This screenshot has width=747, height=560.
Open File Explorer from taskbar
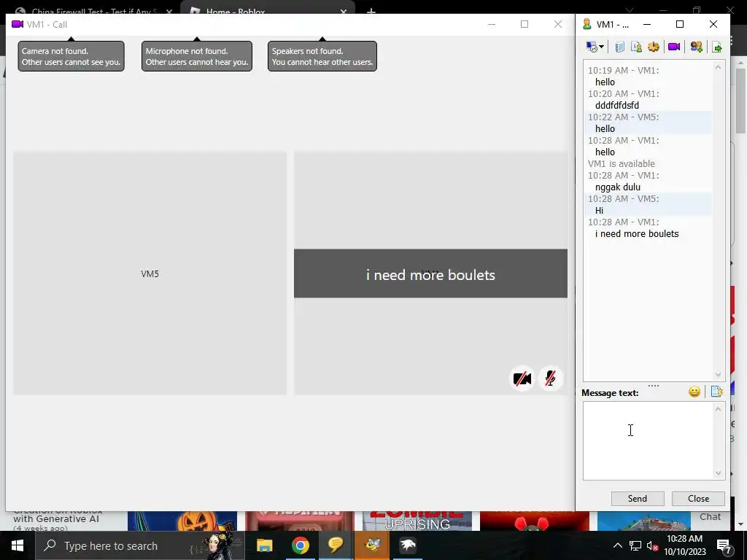coord(264,545)
